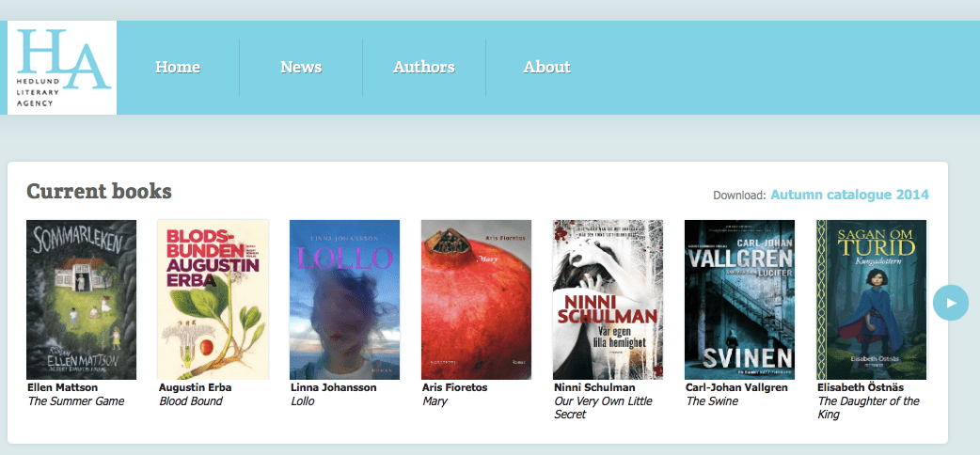
Task: Select author name Elisabeth Östnäs
Action: [x=861, y=387]
